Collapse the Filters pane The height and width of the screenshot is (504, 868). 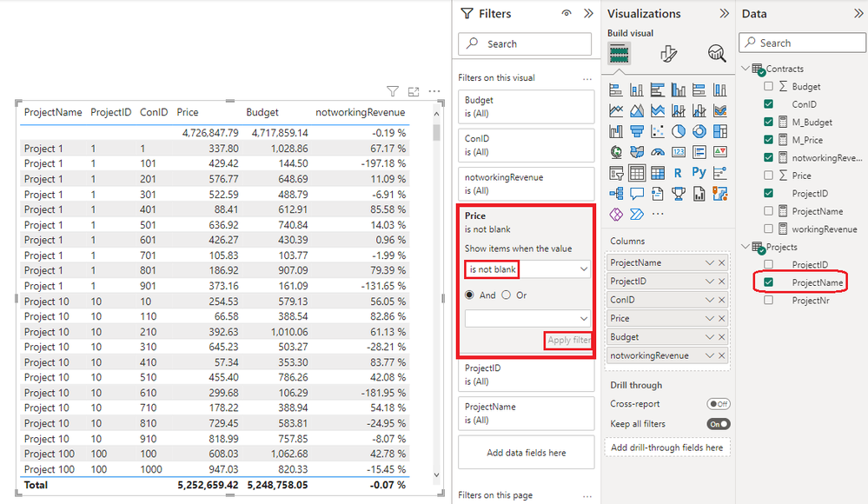coord(588,13)
